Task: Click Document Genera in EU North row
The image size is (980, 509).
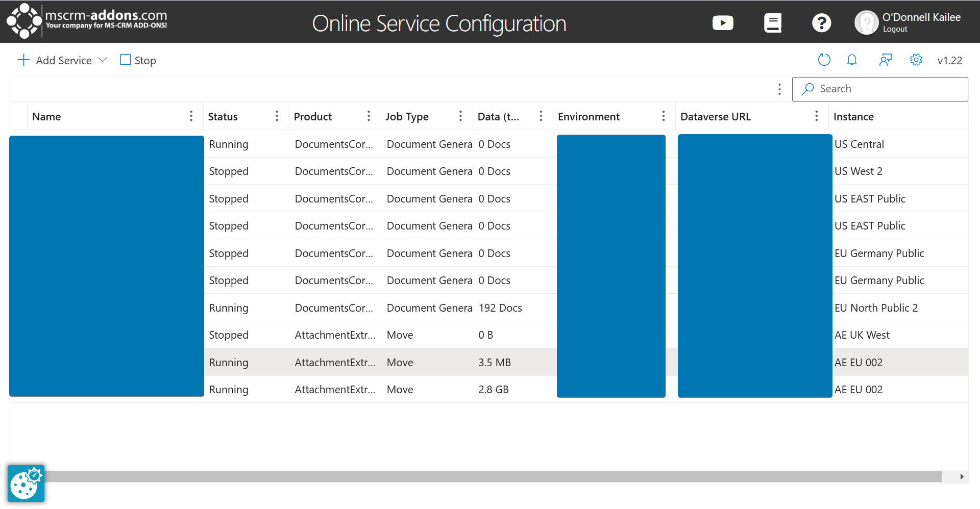Action: pos(429,308)
